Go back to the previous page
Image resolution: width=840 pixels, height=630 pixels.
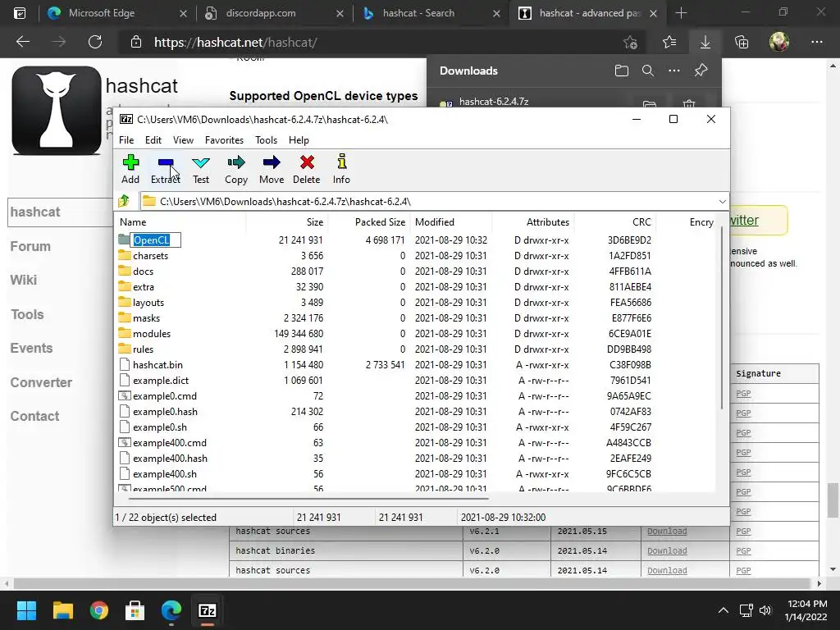(23, 42)
